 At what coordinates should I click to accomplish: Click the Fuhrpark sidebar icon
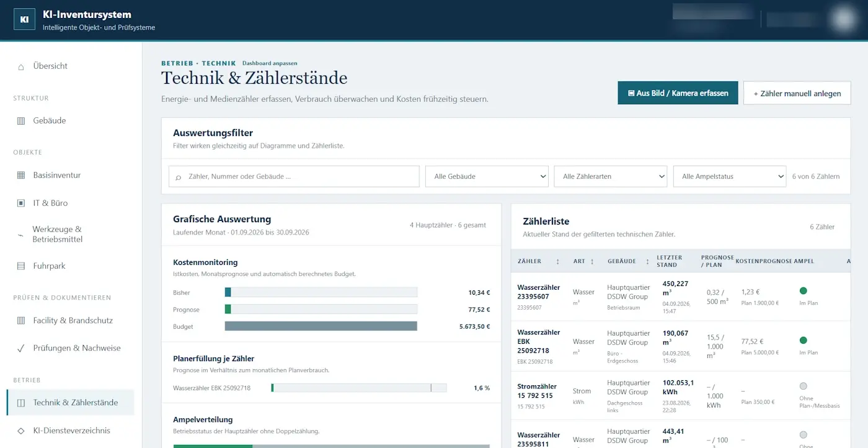[x=21, y=266]
